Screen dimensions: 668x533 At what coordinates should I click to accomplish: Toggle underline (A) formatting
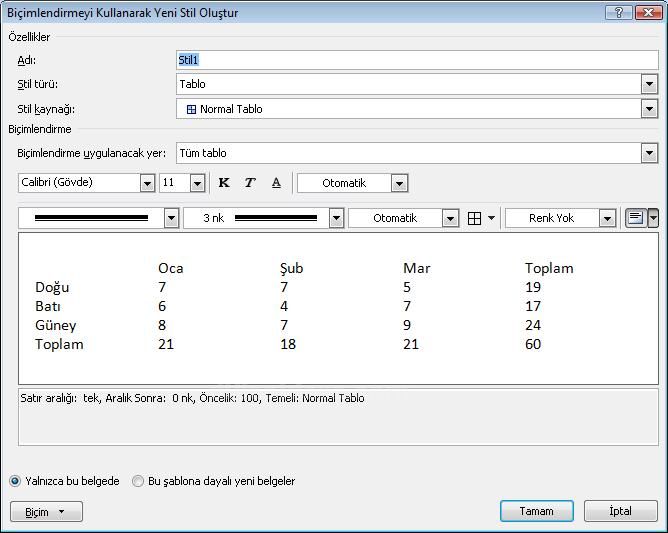coord(276,183)
